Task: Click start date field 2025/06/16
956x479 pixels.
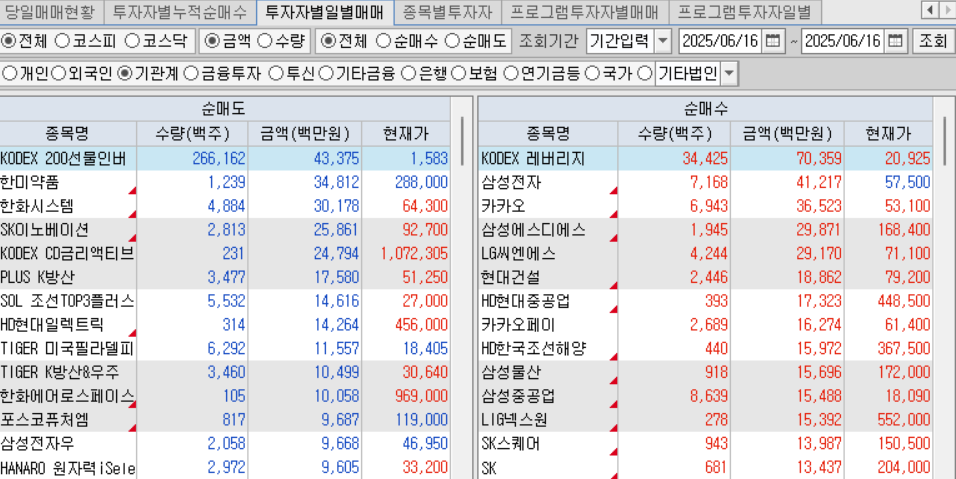Action: click(721, 41)
